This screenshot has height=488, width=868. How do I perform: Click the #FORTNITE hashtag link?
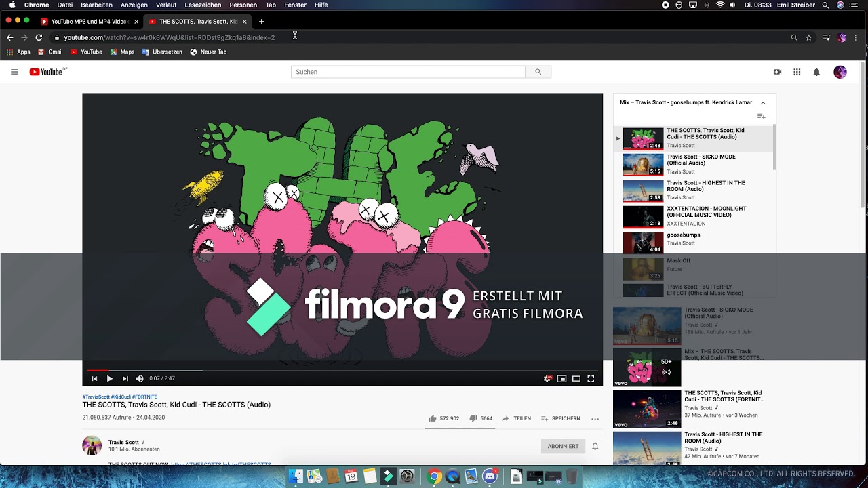pyautogui.click(x=144, y=396)
